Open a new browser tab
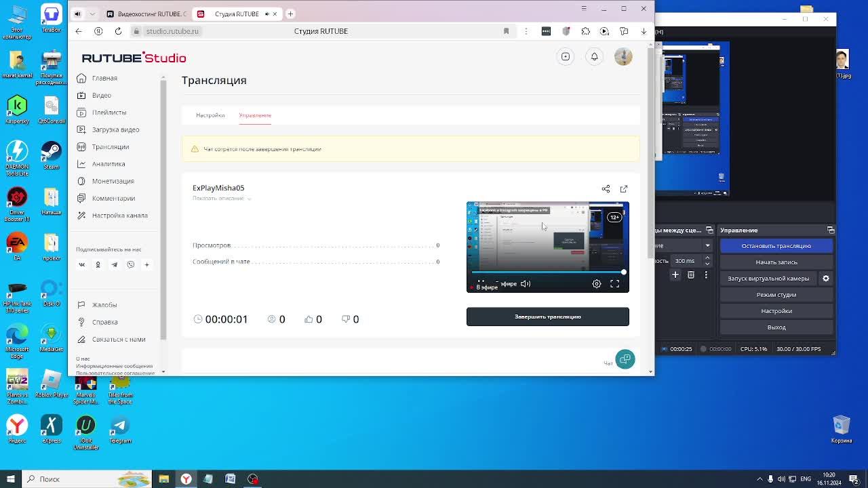Image resolution: width=868 pixels, height=488 pixels. point(290,14)
